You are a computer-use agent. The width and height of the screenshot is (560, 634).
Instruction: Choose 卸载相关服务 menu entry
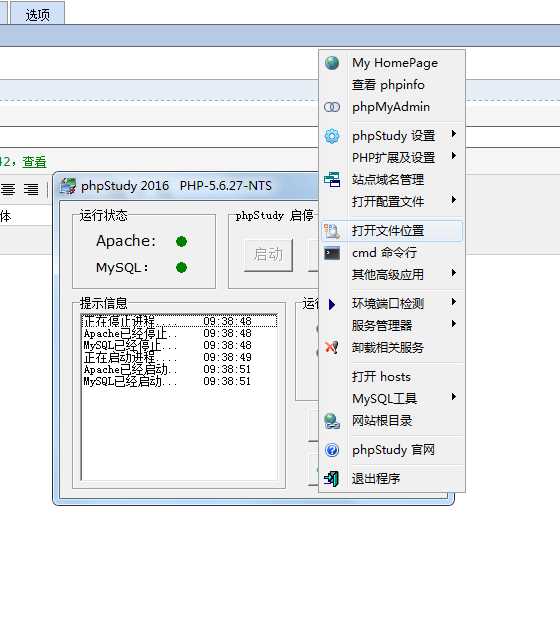pyautogui.click(x=392, y=347)
